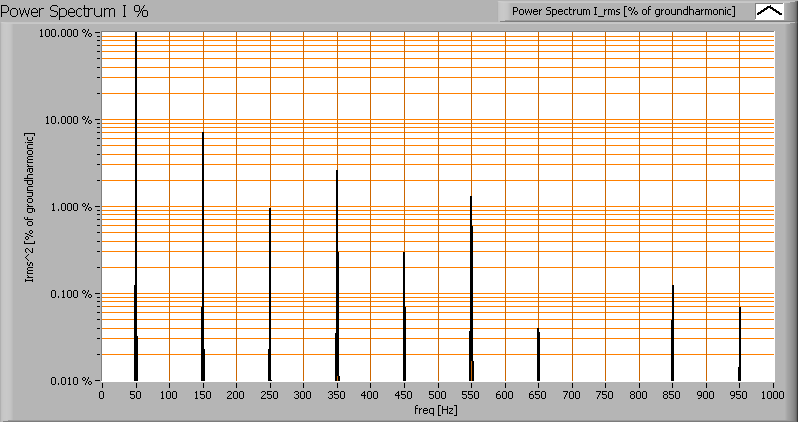Click the third harmonic peak at 150 Hz
The image size is (798, 422).
(203, 250)
